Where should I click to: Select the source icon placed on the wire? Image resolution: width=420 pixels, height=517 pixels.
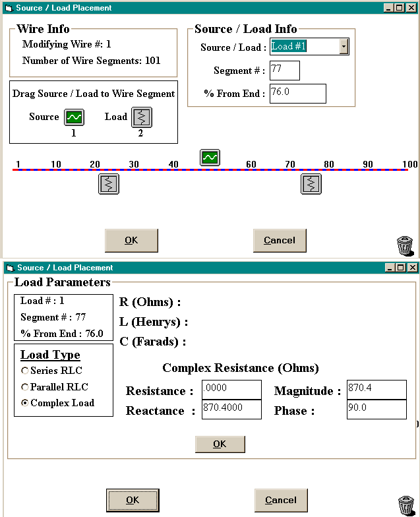click(x=210, y=158)
